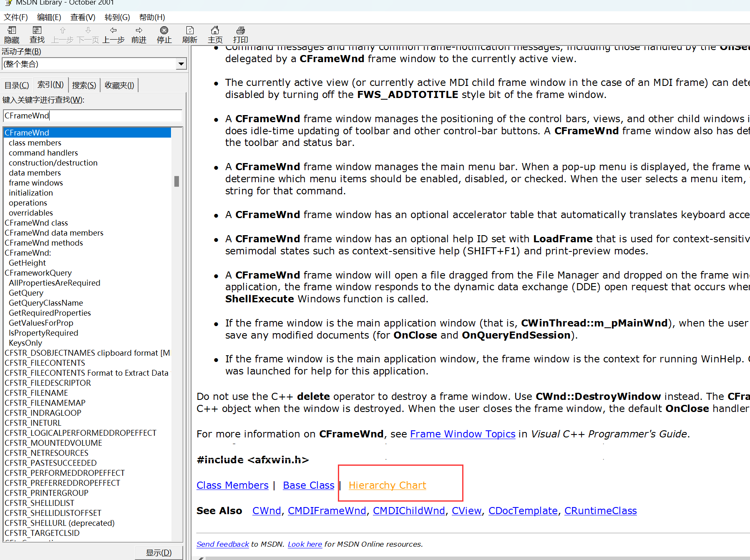Select 'command handlers' index entry
This screenshot has width=750, height=560.
43,153
